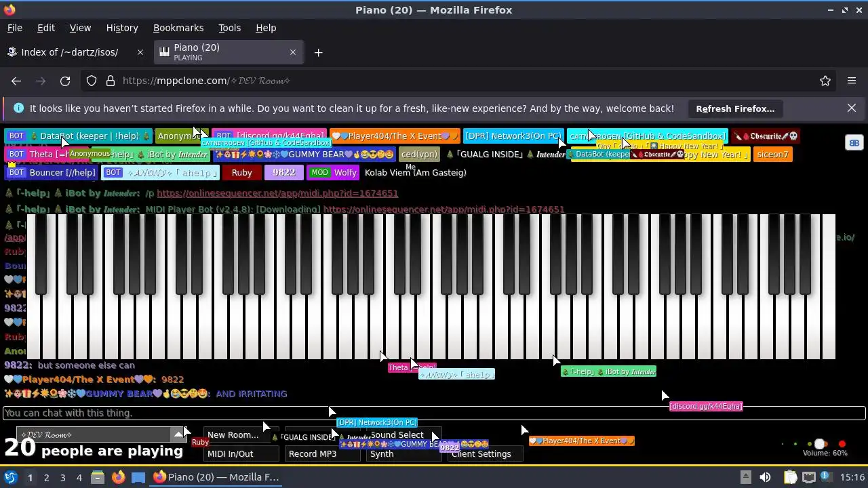The width and height of the screenshot is (868, 488).
Task: Adjust the piano volume slider knob
Action: click(x=820, y=445)
